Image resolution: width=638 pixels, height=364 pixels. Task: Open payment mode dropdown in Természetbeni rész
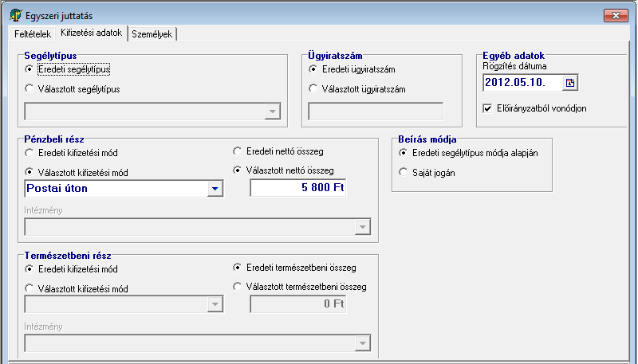click(x=215, y=304)
